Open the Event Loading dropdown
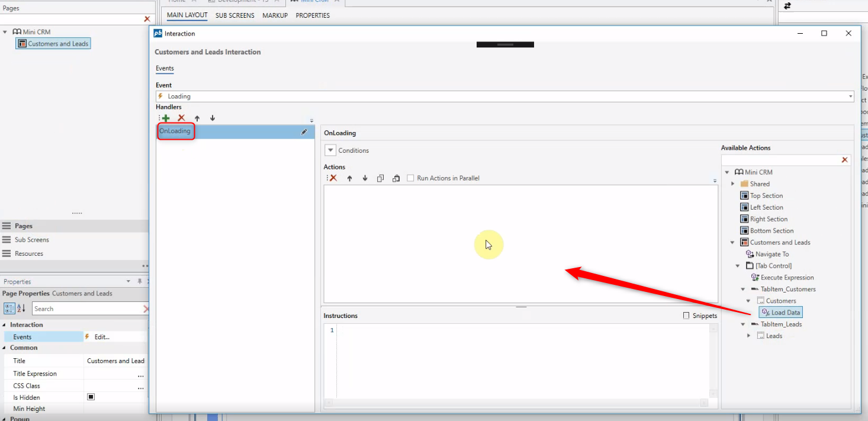This screenshot has height=421, width=868. [850, 97]
